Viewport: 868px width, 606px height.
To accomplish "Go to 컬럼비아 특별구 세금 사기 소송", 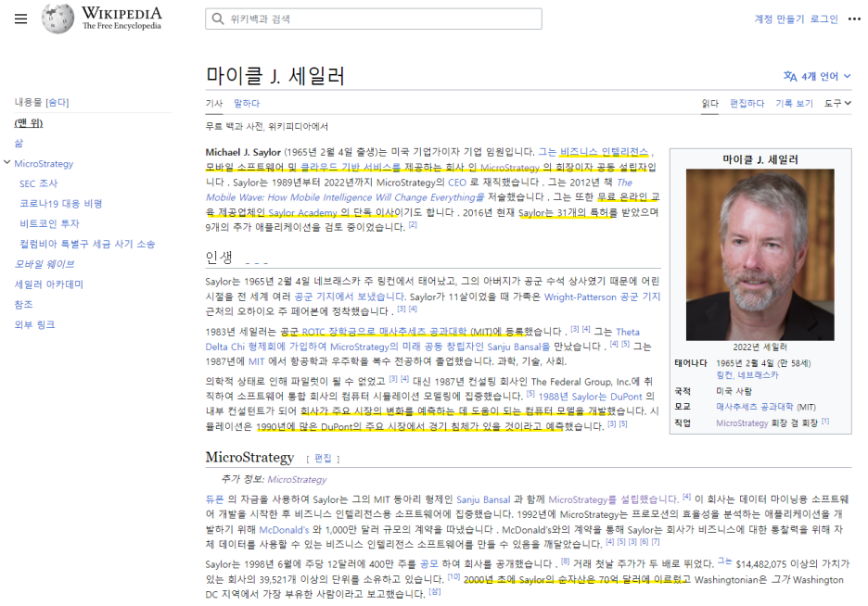I will (87, 244).
